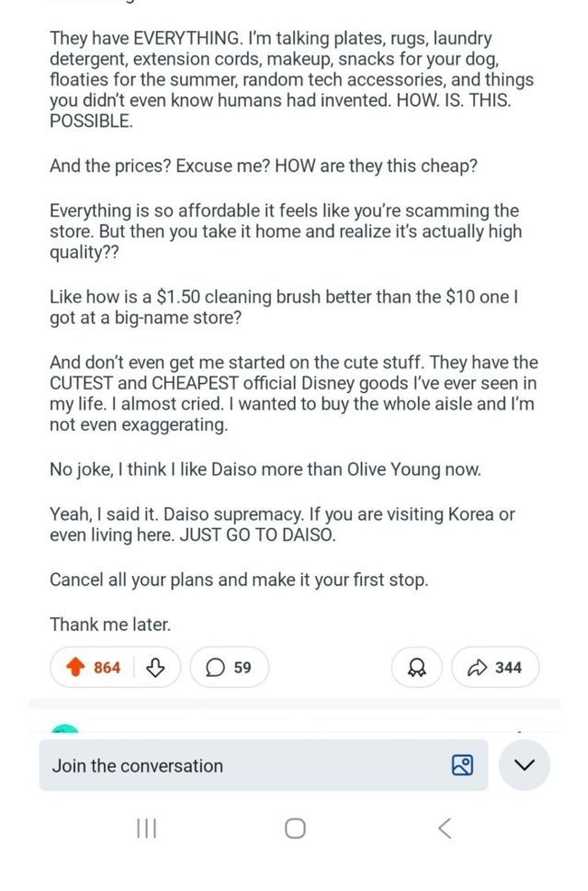Tap the Join the conversation field
The height and width of the screenshot is (891, 588).
239,766
